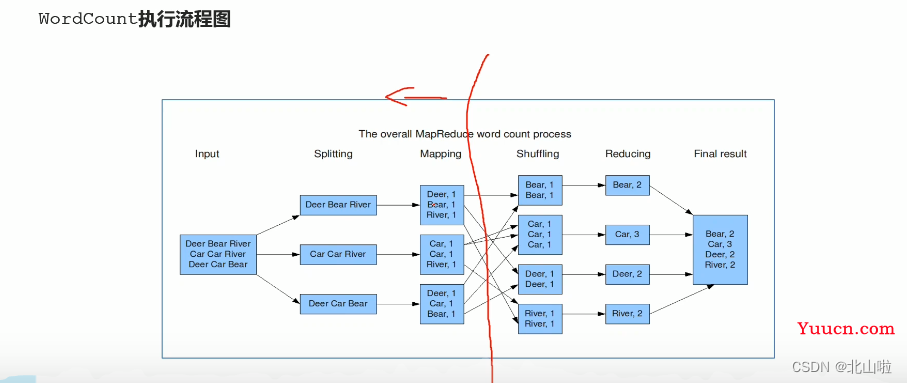Click the River, 2 reducing box

point(627,314)
